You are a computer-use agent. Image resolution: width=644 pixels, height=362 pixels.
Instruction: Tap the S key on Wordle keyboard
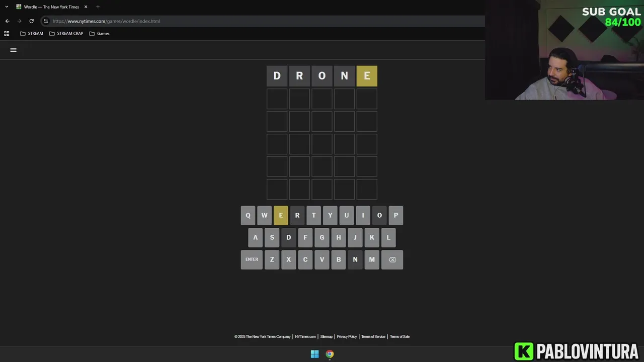pyautogui.click(x=272, y=237)
